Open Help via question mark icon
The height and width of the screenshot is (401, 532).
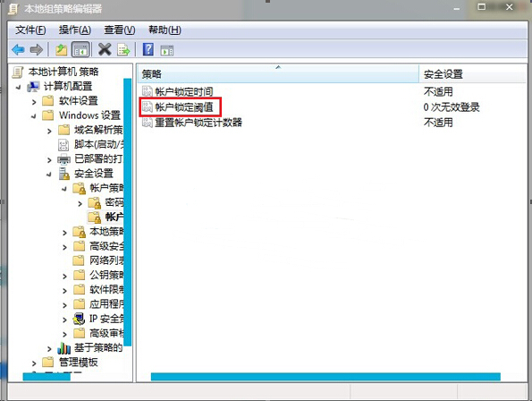[x=148, y=49]
